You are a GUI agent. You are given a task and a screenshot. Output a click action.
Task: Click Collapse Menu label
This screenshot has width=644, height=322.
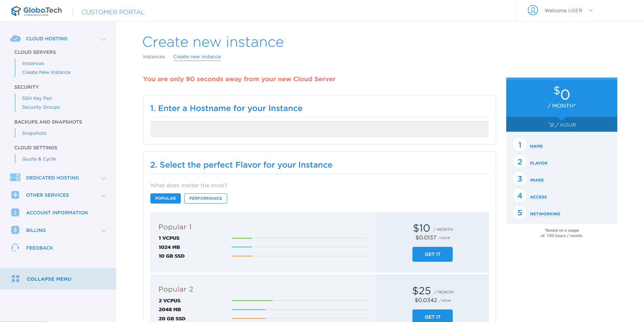coord(49,279)
